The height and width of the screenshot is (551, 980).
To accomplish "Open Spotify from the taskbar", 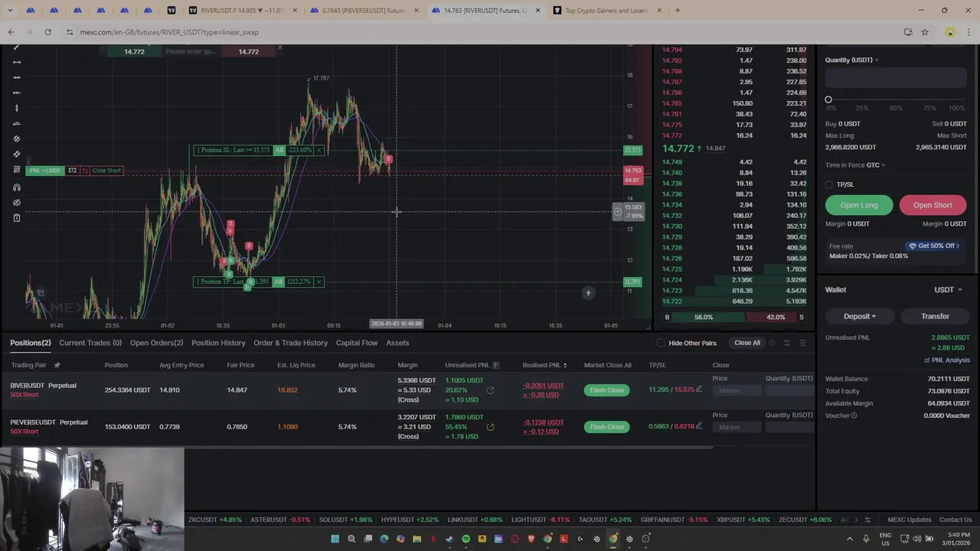I will point(465,539).
